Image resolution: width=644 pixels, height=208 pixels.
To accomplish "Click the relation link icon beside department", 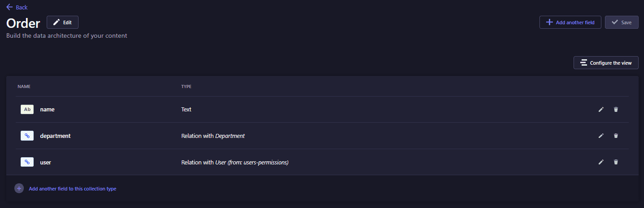I will point(27,136).
